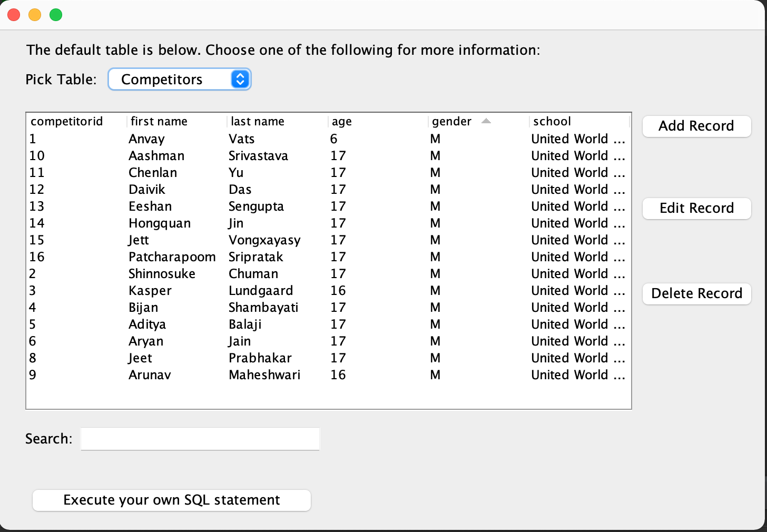Open the Pick Table dropdown
The image size is (767, 532).
(179, 80)
